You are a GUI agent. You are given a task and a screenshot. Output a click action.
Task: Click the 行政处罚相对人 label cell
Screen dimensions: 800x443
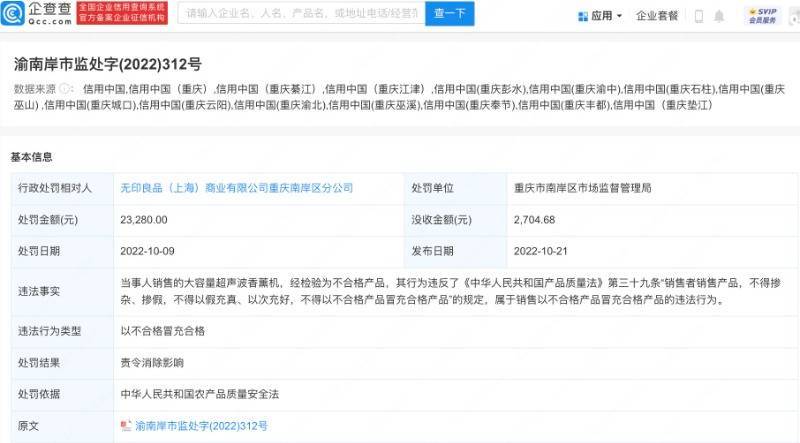point(62,188)
